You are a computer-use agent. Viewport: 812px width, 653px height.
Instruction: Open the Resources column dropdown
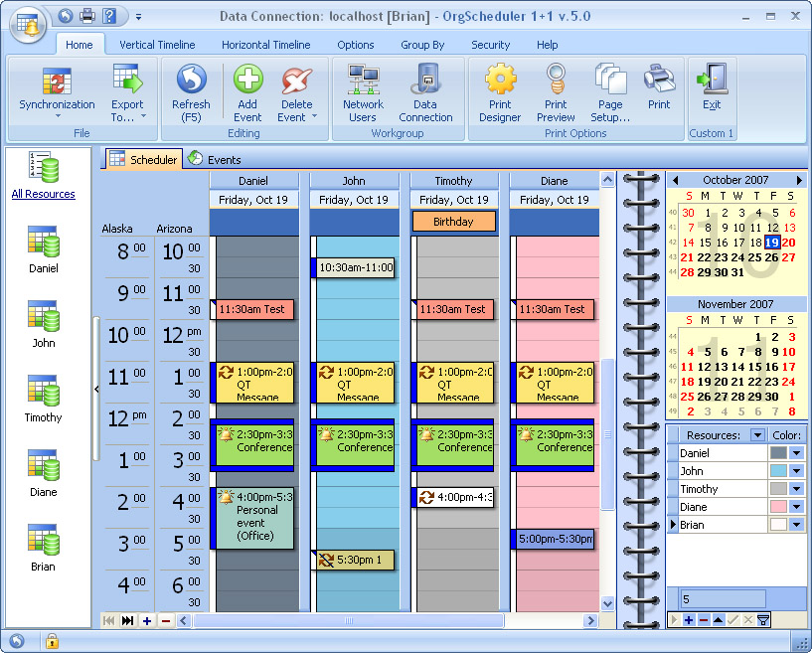pyautogui.click(x=757, y=435)
